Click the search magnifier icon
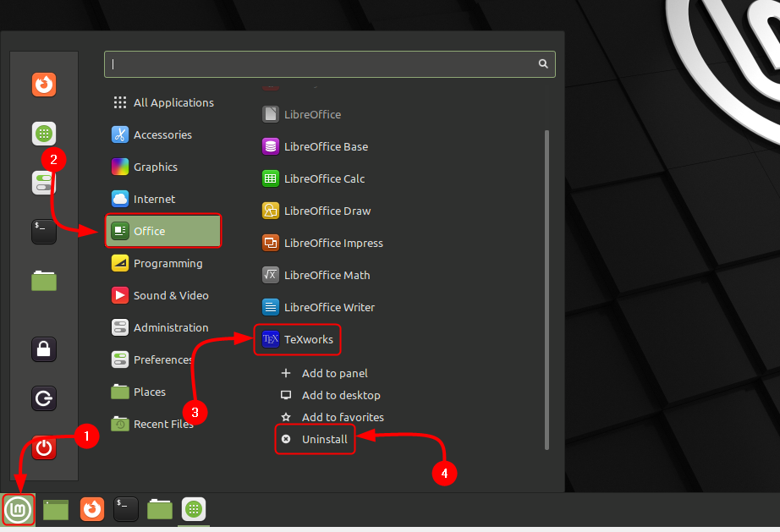The width and height of the screenshot is (780, 532). (x=543, y=63)
